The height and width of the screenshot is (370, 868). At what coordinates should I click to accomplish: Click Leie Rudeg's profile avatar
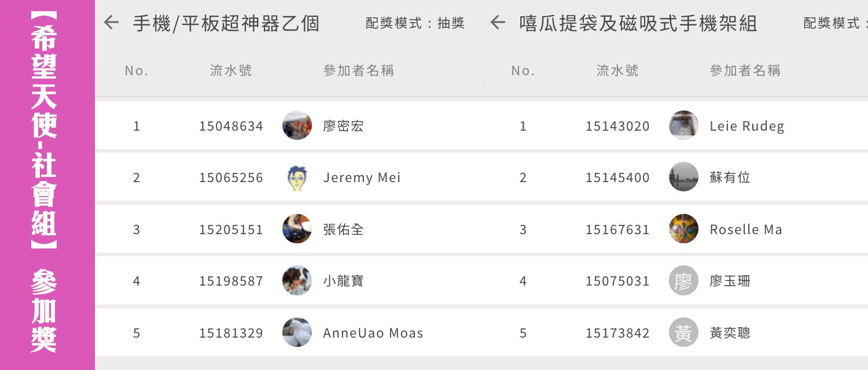[683, 125]
